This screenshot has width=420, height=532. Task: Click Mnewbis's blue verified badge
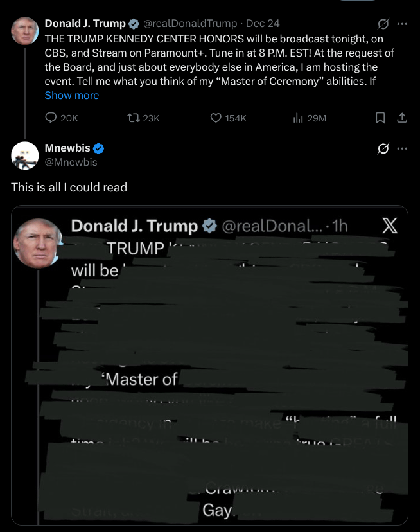pos(100,148)
